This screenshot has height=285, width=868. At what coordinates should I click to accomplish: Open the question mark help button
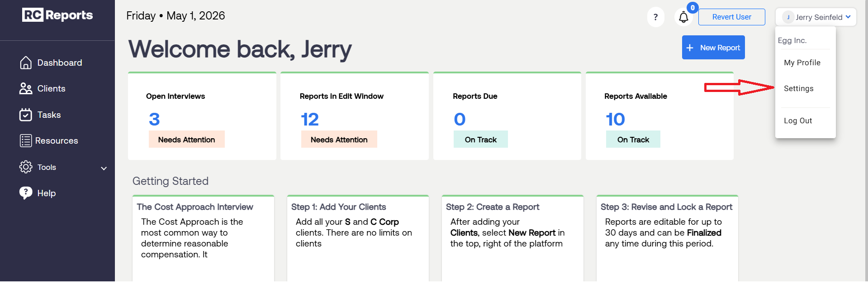pyautogui.click(x=655, y=17)
